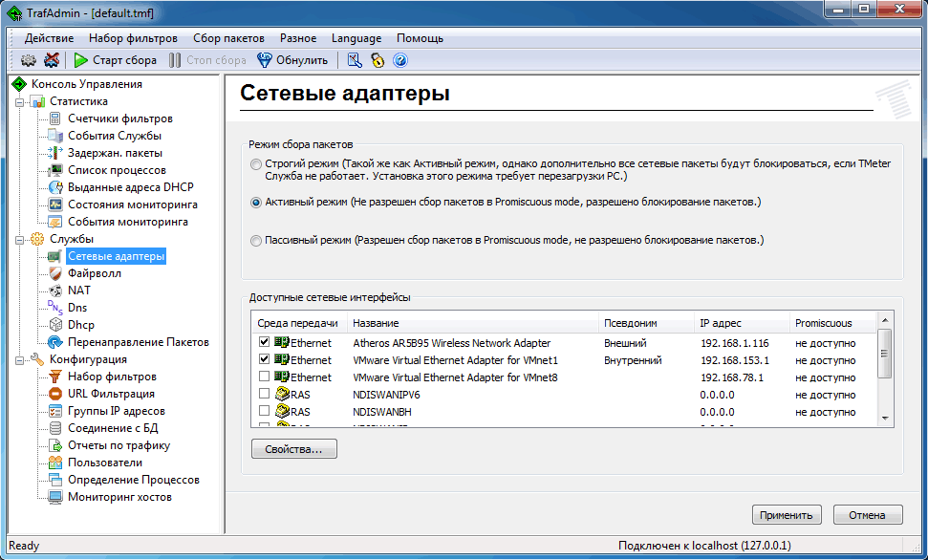Open the Dhcp service node
This screenshot has height=560, width=928.
pos(81,324)
